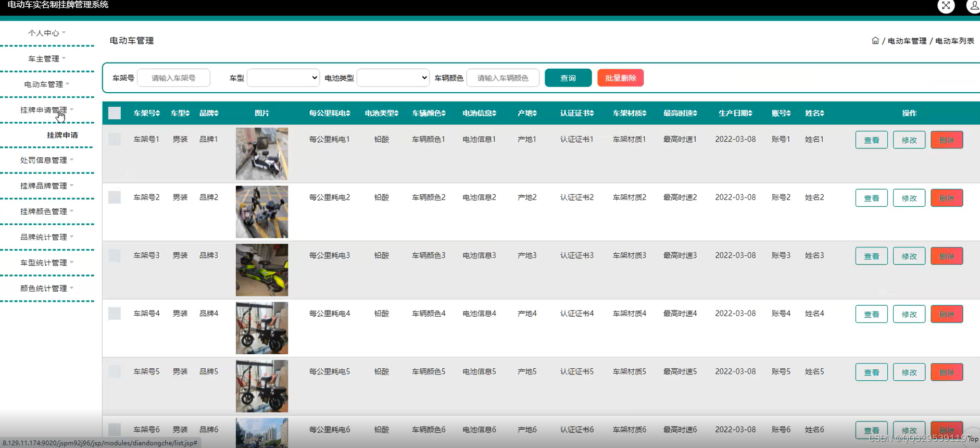Viewport: 980px width, 448px height.
Task: Sort by 车型 column header
Action: 180,113
